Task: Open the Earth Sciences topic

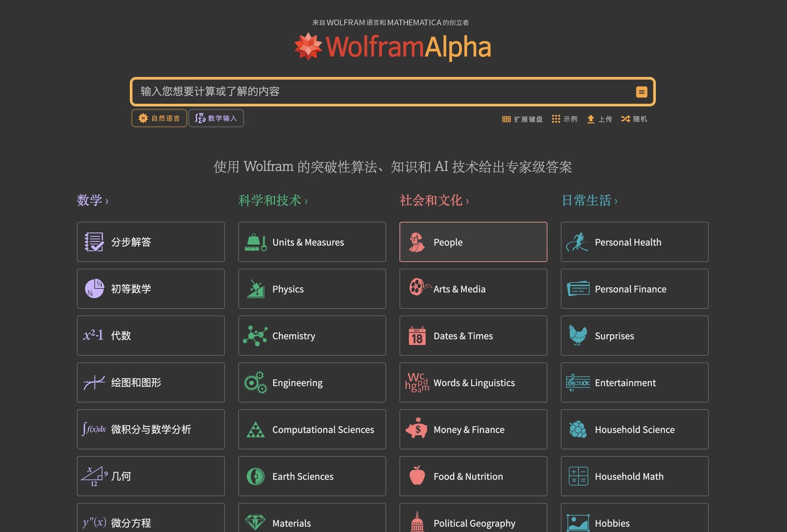Action: click(312, 476)
